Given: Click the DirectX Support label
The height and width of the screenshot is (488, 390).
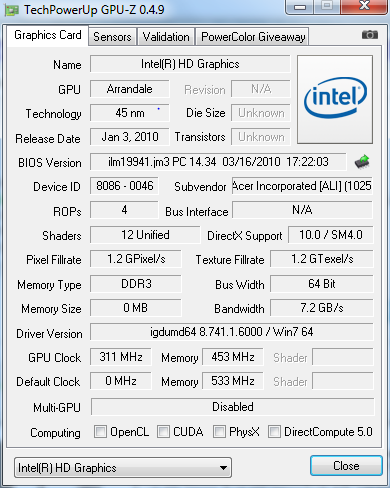Looking at the screenshot, I should pos(245,236).
